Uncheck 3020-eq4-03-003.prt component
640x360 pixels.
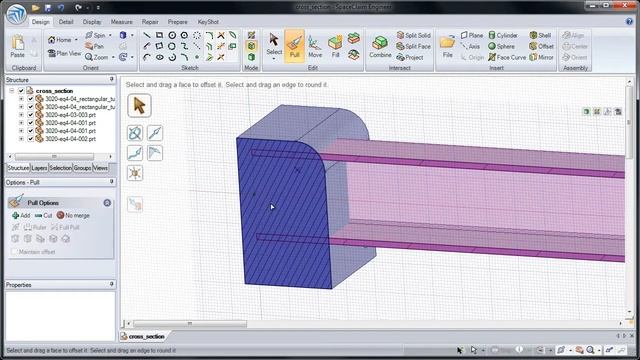click(x=30, y=115)
